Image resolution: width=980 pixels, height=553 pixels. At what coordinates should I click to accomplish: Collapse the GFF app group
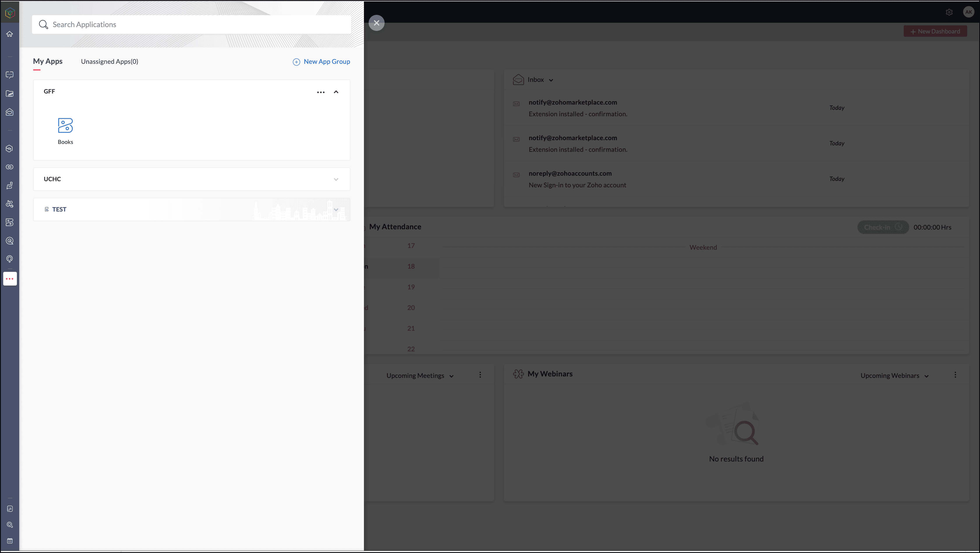point(336,92)
